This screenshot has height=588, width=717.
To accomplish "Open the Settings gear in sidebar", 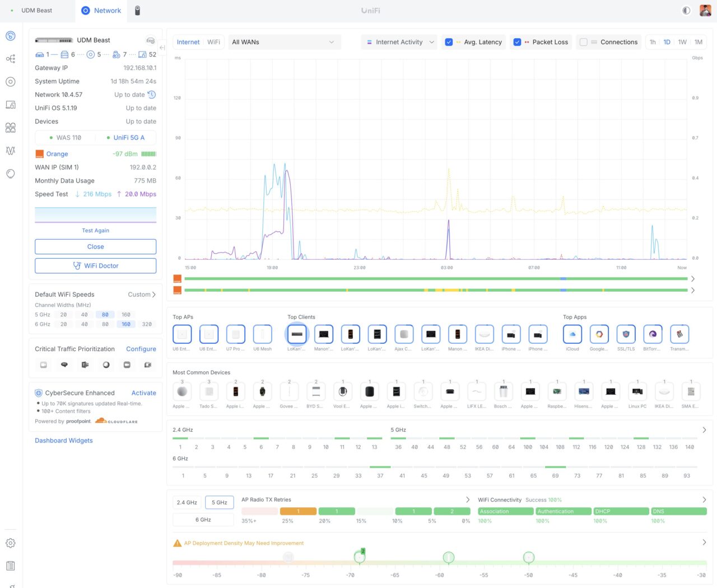I will tap(11, 543).
